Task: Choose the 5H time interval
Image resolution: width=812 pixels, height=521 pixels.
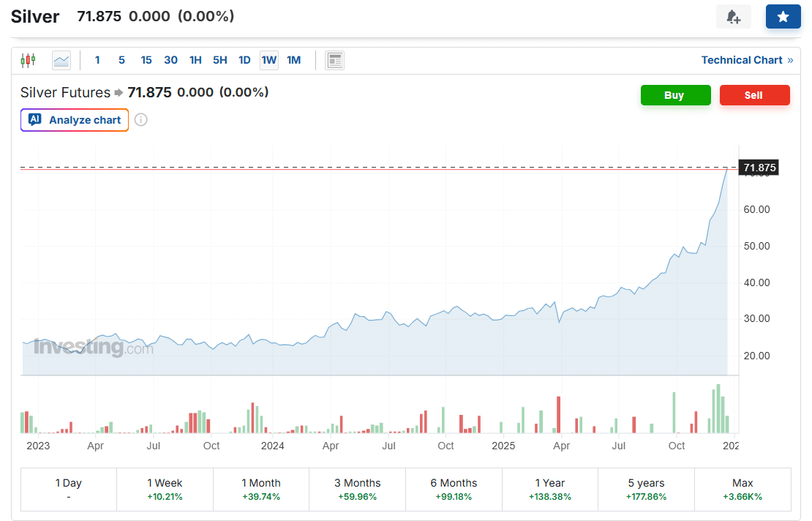Action: point(219,60)
